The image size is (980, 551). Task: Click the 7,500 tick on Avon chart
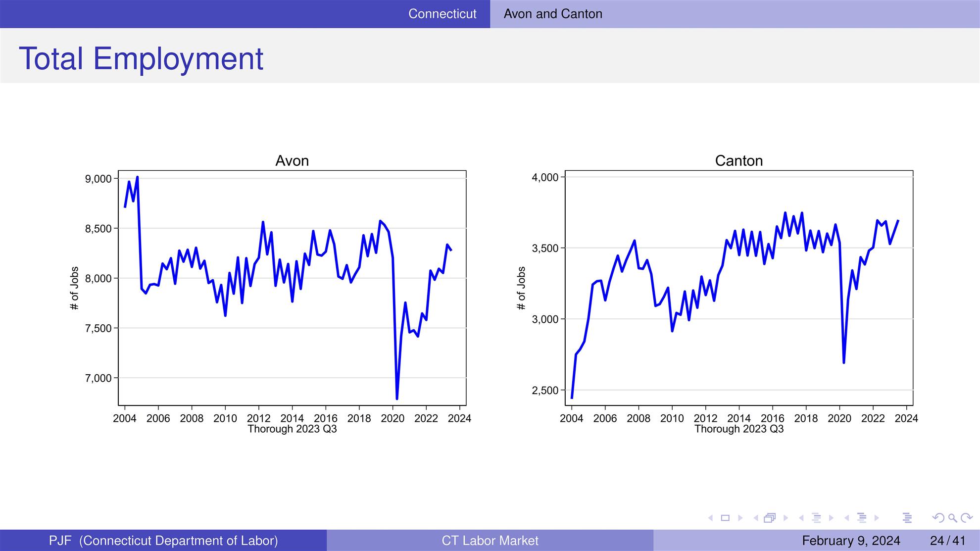pos(98,329)
